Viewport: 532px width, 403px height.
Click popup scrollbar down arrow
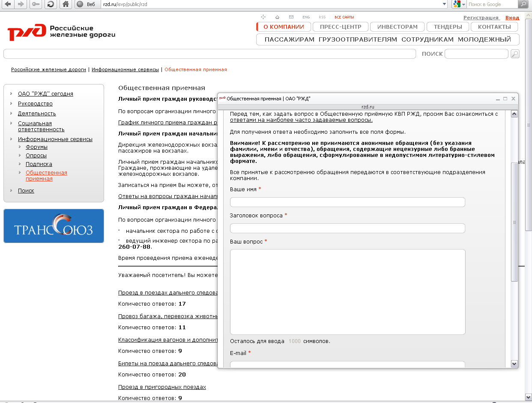click(x=514, y=364)
